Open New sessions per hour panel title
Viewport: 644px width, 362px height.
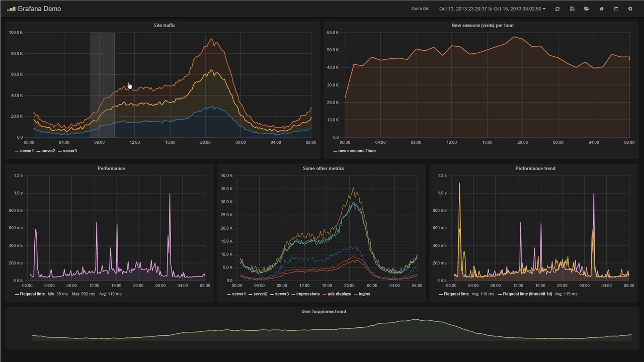[x=482, y=25]
